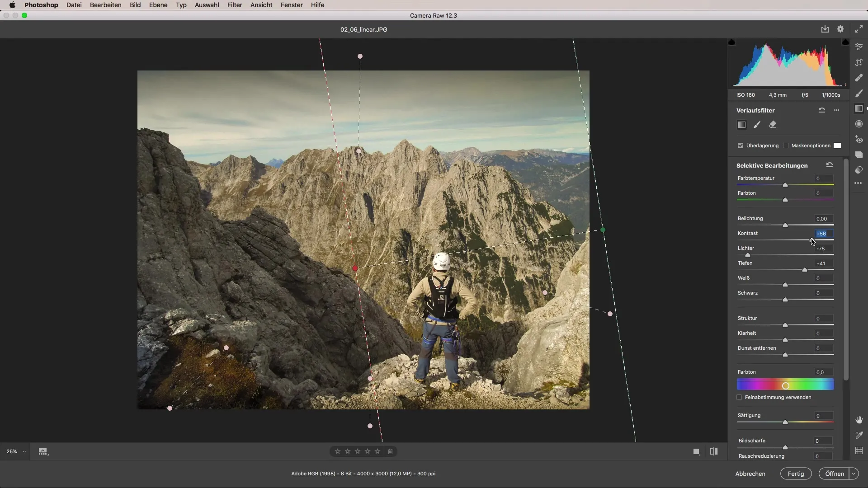The width and height of the screenshot is (868, 488).
Task: Select the Adjustment brush tool in right toolbar
Action: tap(859, 93)
